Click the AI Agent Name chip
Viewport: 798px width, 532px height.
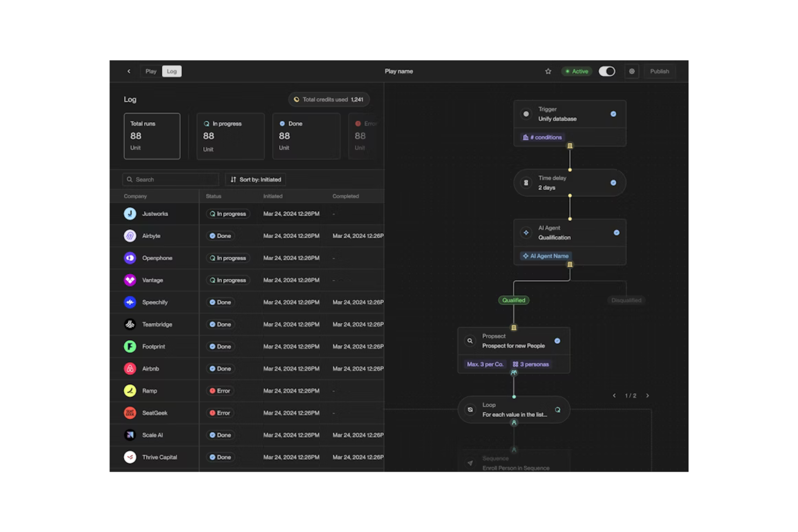[545, 256]
